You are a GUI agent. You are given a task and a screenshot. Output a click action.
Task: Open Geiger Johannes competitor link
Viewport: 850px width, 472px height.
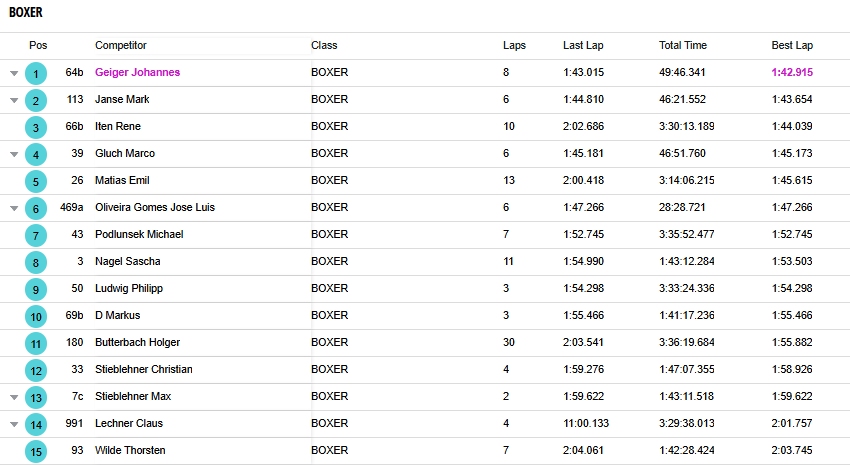137,72
